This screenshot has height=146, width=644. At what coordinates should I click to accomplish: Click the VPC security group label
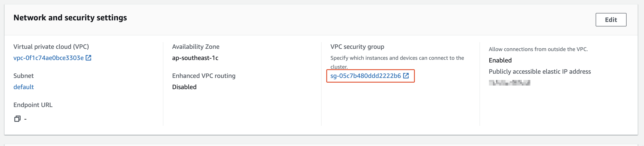tap(357, 47)
